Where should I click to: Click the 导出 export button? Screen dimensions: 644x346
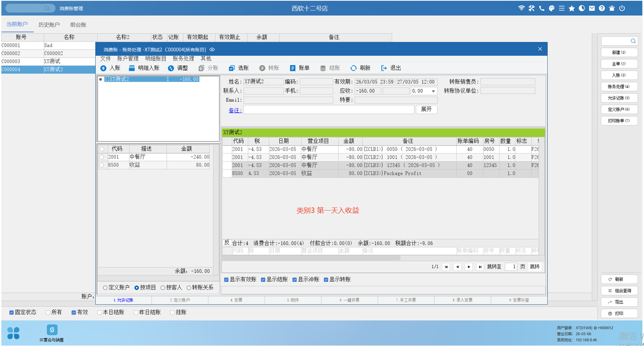coord(619,302)
